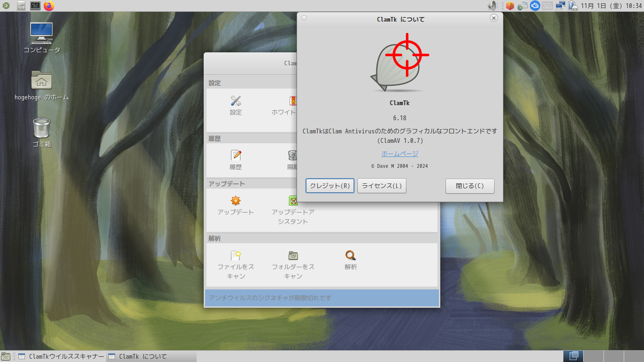644x362 pixels.
Task: Switch to ClamTk について in the taskbar
Action: [x=151, y=356]
